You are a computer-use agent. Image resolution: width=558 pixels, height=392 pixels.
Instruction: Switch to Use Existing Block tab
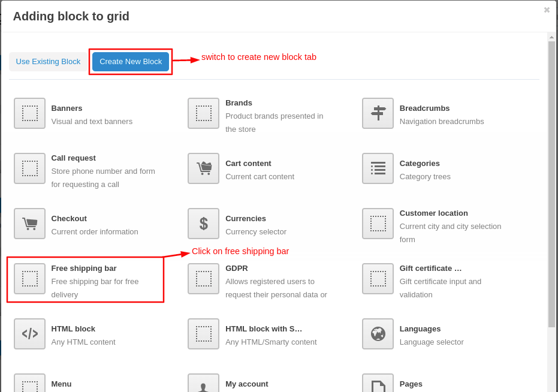48,62
